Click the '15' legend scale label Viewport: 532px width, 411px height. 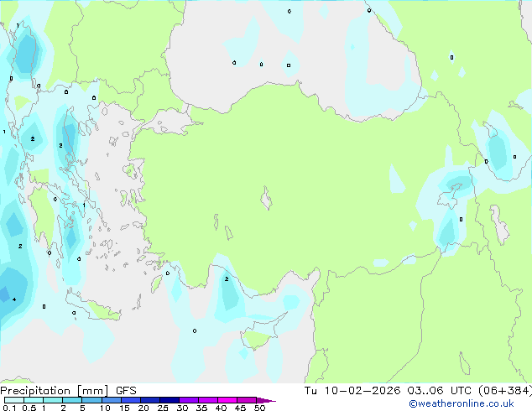tap(124, 408)
